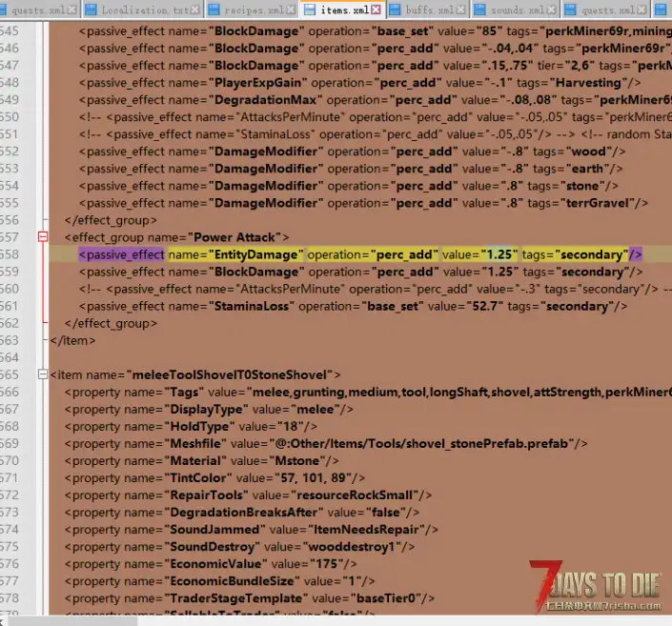Close the items.xml tab
Screen dimensions: 672x626
pos(376,10)
